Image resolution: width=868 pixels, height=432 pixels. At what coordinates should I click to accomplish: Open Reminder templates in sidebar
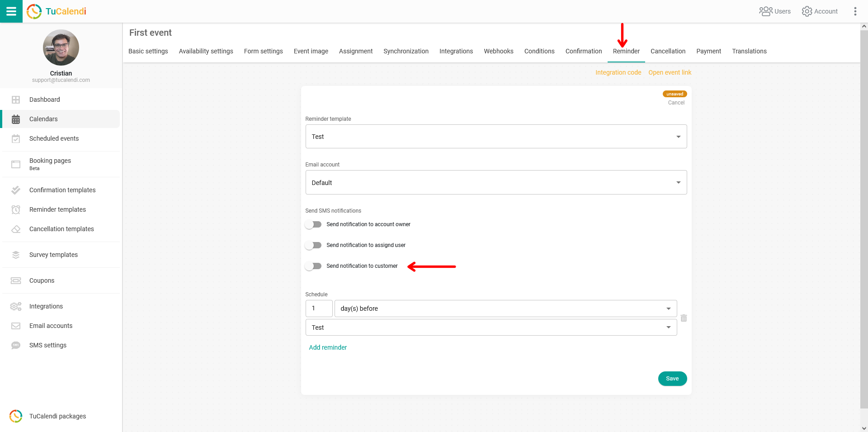(58, 209)
